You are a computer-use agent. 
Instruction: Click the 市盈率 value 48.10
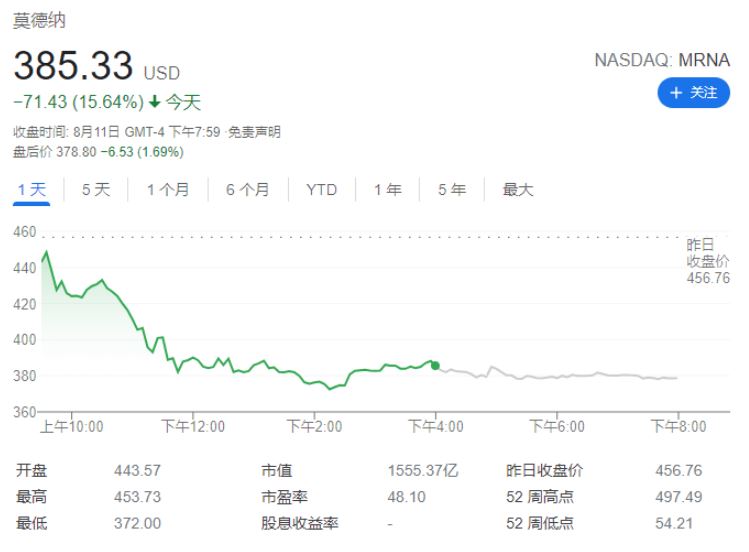coord(405,497)
